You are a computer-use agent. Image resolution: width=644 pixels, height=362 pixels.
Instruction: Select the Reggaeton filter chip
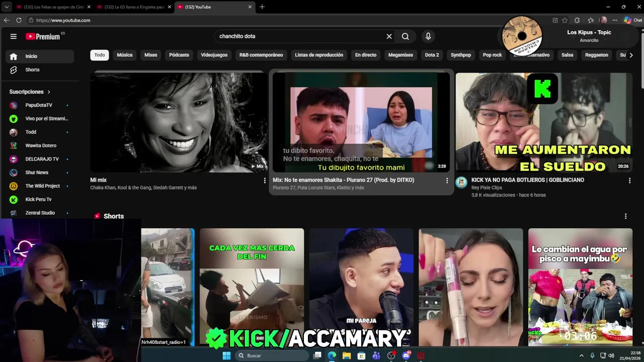tap(597, 55)
